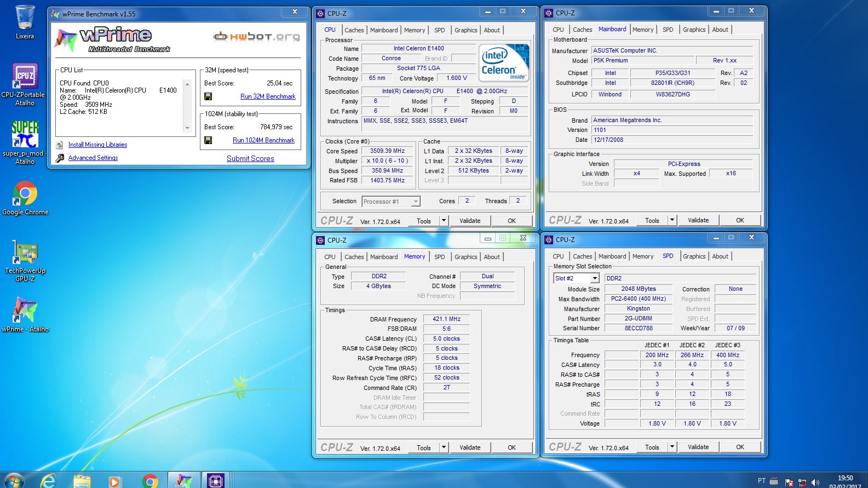Open the Graphics tab in the Mainboard window

coord(694,30)
